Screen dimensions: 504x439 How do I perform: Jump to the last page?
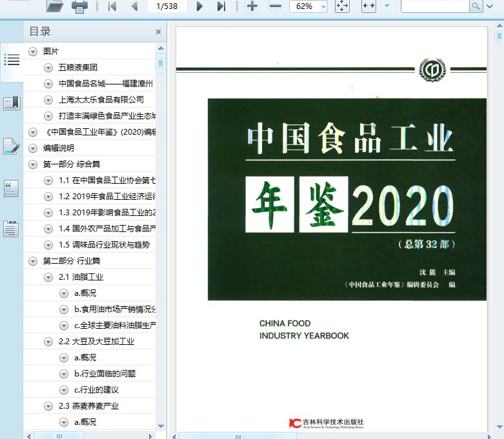(221, 6)
